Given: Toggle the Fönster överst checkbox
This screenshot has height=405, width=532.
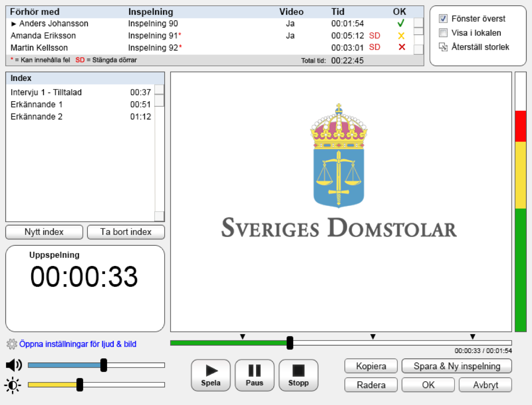Looking at the screenshot, I should pyautogui.click(x=443, y=19).
